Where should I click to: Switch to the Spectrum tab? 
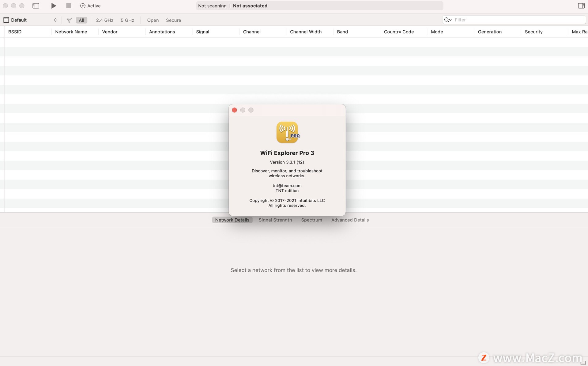[x=311, y=220]
